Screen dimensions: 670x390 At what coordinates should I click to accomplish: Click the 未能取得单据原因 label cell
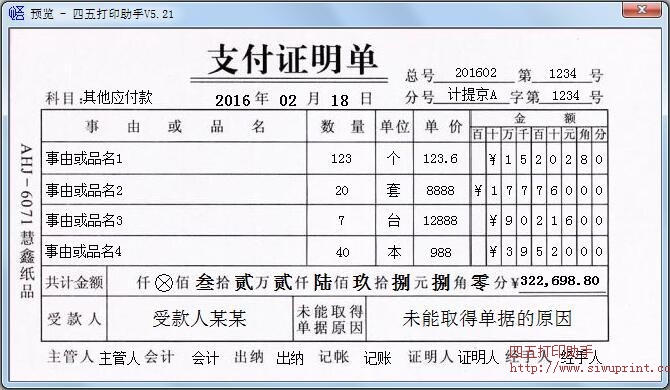tap(330, 319)
